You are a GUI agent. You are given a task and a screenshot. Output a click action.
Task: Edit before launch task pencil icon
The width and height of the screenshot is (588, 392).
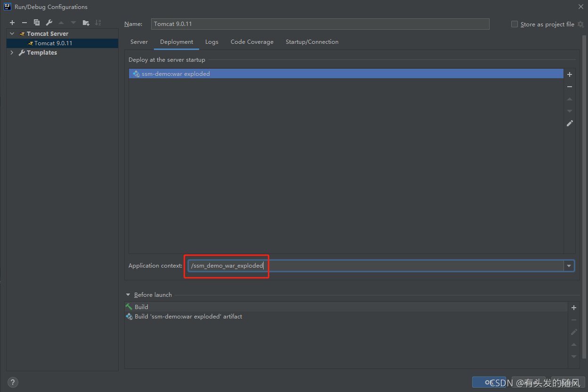574,332
